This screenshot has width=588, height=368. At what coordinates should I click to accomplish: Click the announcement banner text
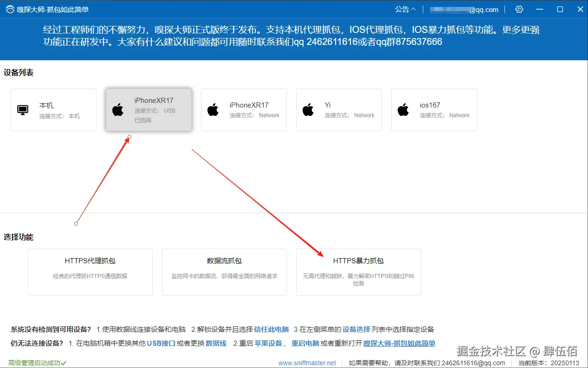click(291, 36)
